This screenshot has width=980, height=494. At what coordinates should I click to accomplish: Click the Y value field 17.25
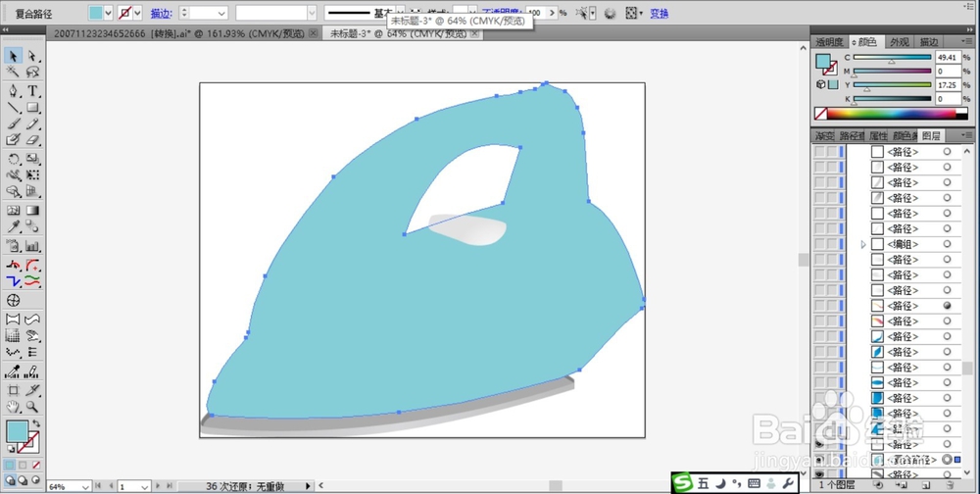948,84
